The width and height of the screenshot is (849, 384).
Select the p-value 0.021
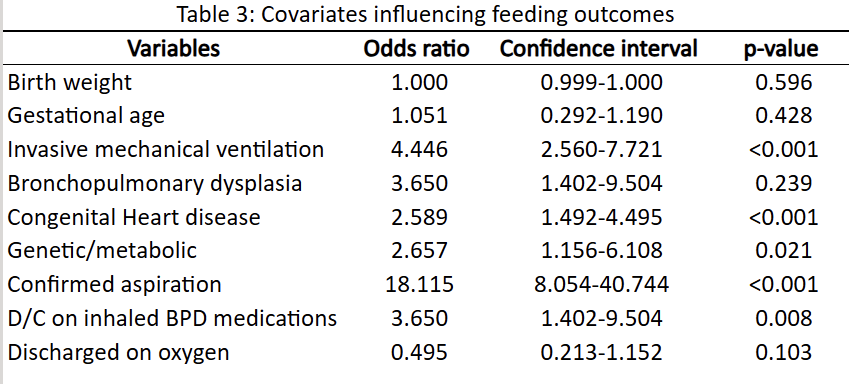783,250
